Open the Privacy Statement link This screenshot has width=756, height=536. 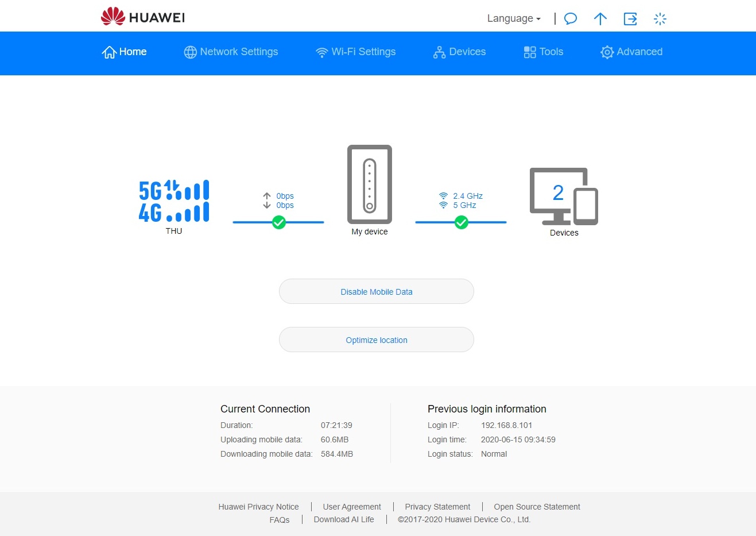pyautogui.click(x=437, y=507)
